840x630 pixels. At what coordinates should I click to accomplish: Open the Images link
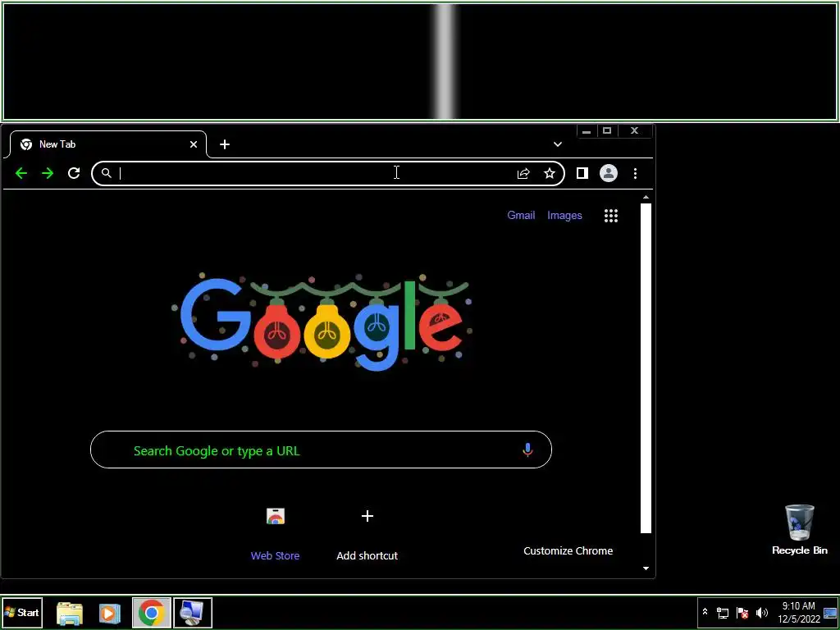pos(564,216)
